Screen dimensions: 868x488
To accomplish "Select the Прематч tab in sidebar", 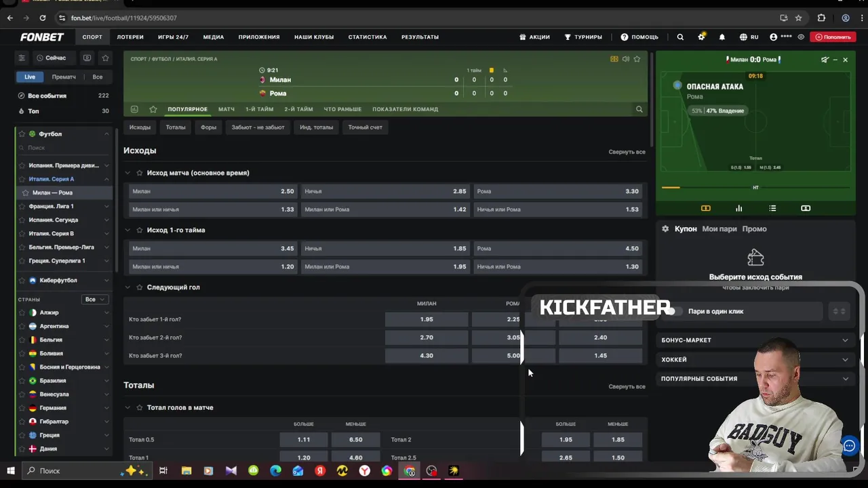I will (x=64, y=77).
